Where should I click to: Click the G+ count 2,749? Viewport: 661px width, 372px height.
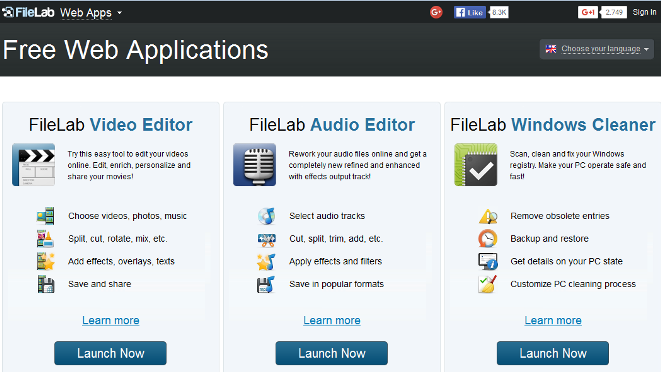(x=614, y=12)
